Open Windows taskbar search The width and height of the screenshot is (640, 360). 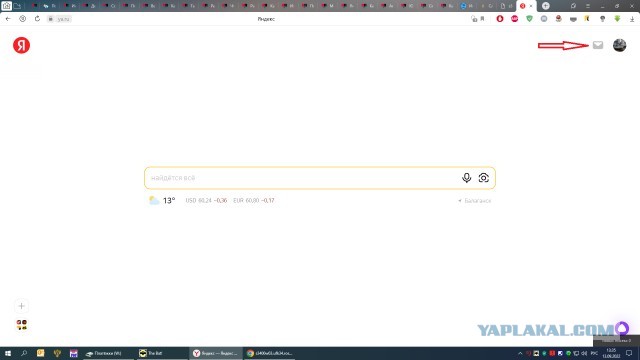point(24,353)
